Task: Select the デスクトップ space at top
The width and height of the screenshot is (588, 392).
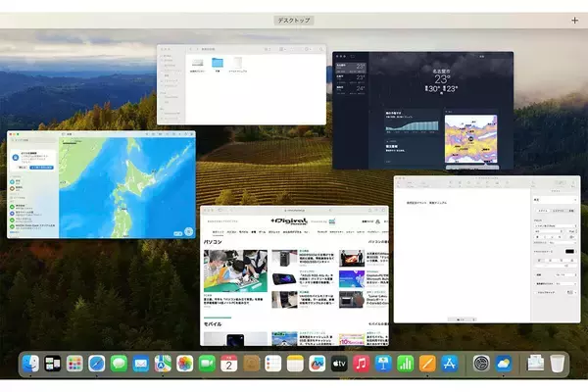Action: pos(293,20)
